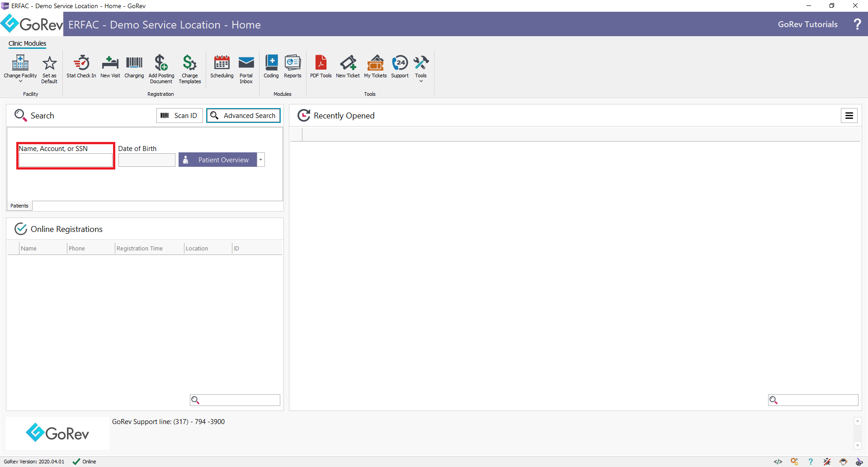This screenshot has height=467, width=868.
Task: Click the teal question mark status icon
Action: pyautogui.click(x=811, y=462)
